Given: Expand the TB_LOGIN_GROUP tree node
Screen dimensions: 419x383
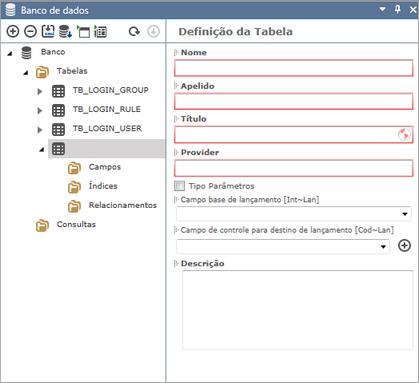Looking at the screenshot, I should pos(40,91).
